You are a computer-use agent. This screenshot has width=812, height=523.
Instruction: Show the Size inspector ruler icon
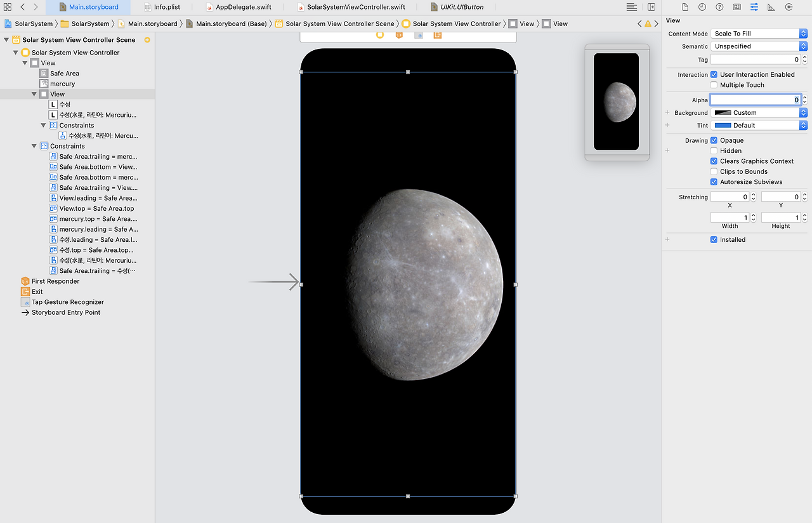771,7
